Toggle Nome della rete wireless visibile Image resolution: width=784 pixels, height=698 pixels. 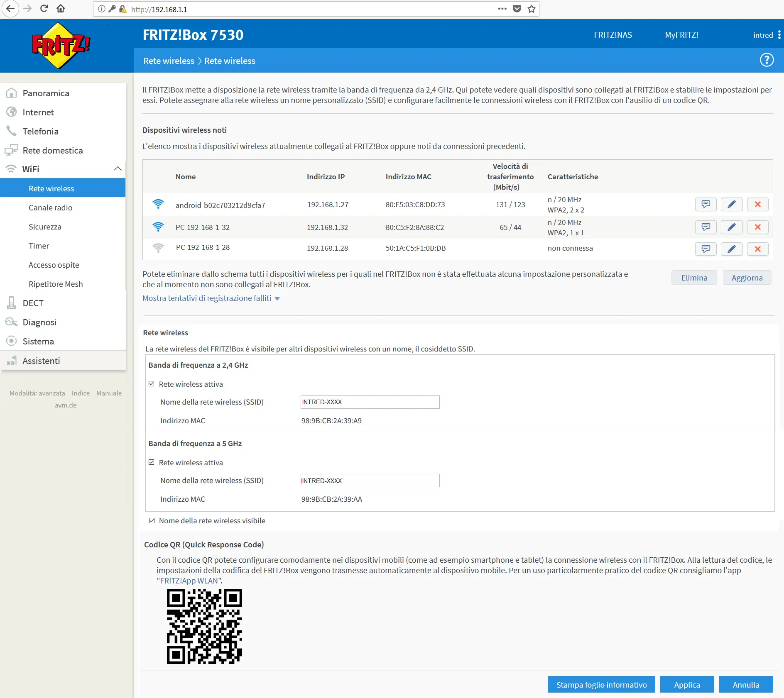pyautogui.click(x=152, y=520)
